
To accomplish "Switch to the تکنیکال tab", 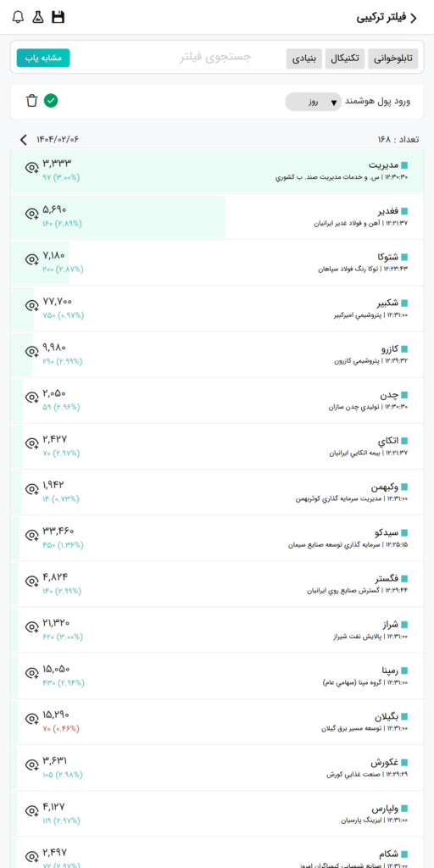I will [345, 58].
